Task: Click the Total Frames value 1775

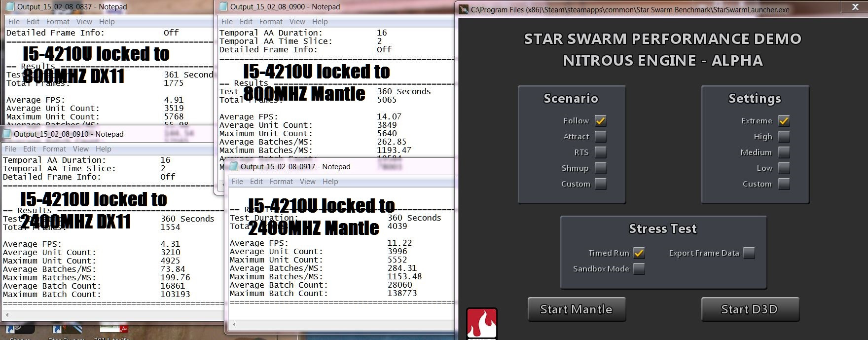Action: point(174,83)
